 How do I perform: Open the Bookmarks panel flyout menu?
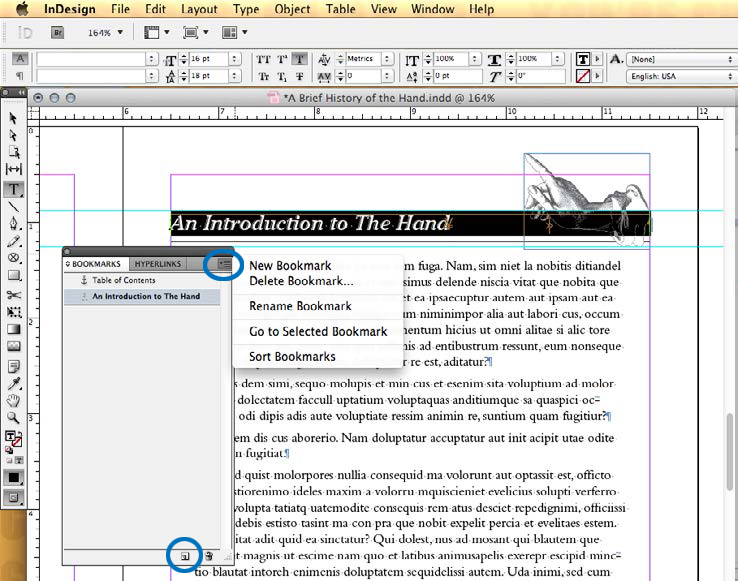[224, 264]
